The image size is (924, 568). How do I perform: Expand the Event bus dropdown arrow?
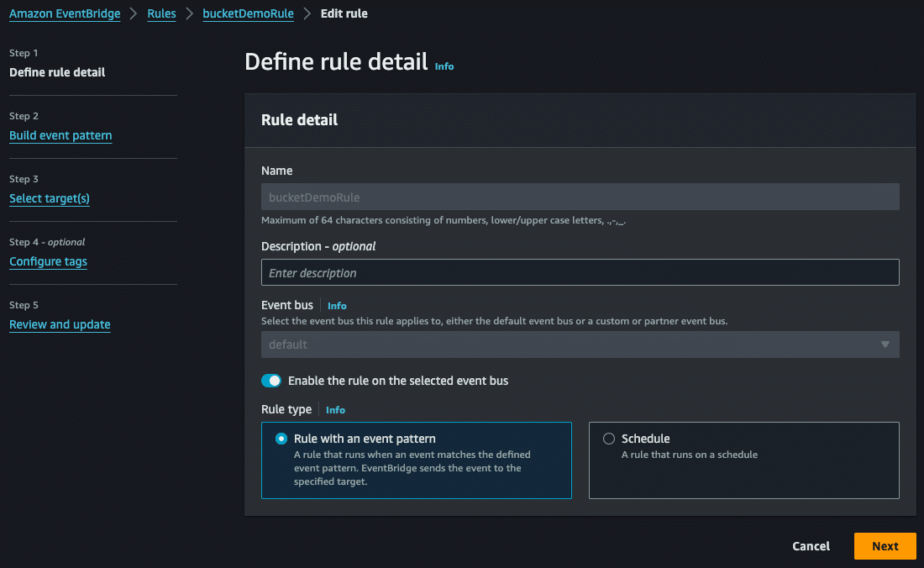coord(885,344)
